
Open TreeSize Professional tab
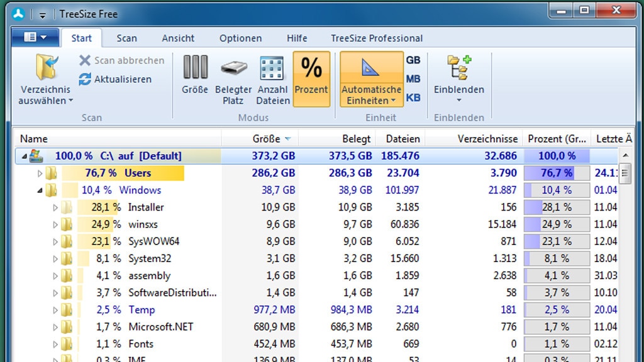coord(377,38)
